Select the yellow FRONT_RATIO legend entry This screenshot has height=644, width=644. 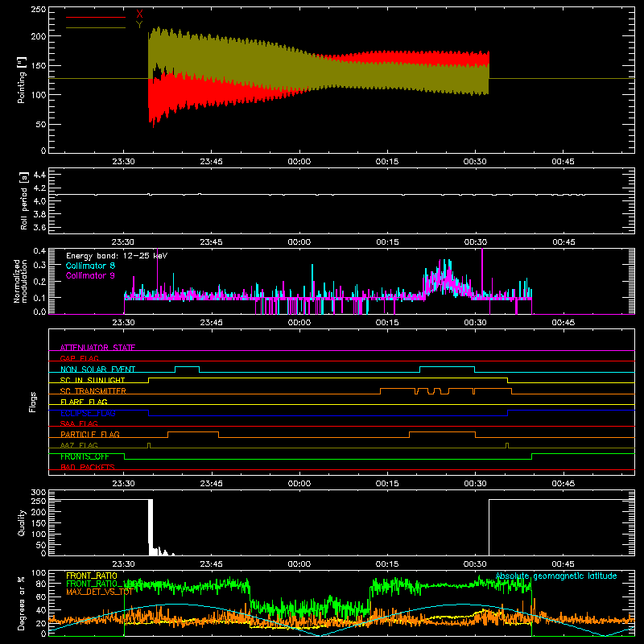[x=92, y=576]
